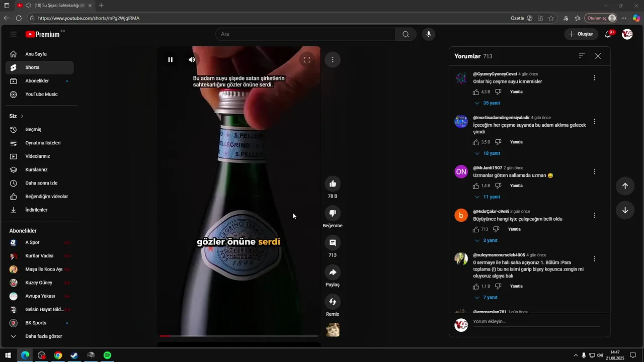Click the Yorum ekleyin comment field
Screen dimensions: 644x362
point(536,322)
